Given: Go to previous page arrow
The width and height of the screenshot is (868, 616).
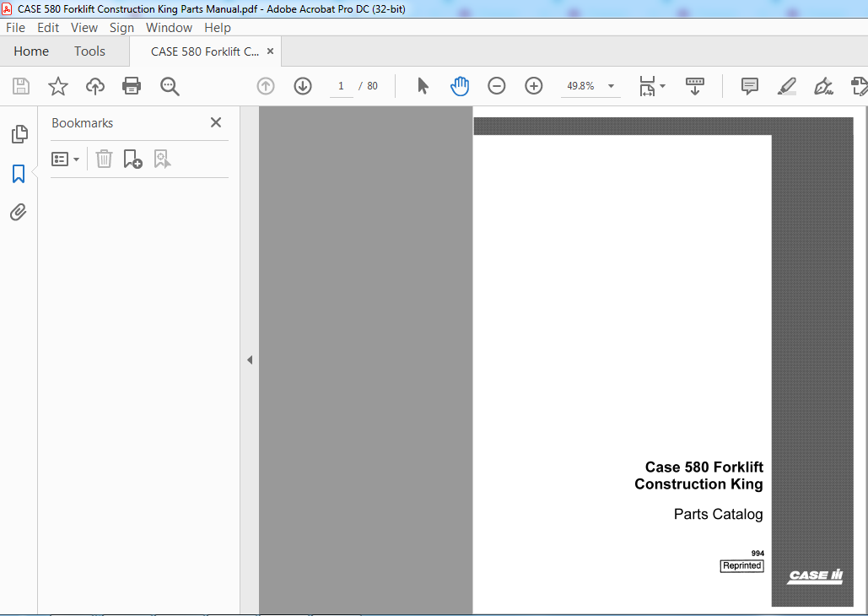Looking at the screenshot, I should 266,86.
